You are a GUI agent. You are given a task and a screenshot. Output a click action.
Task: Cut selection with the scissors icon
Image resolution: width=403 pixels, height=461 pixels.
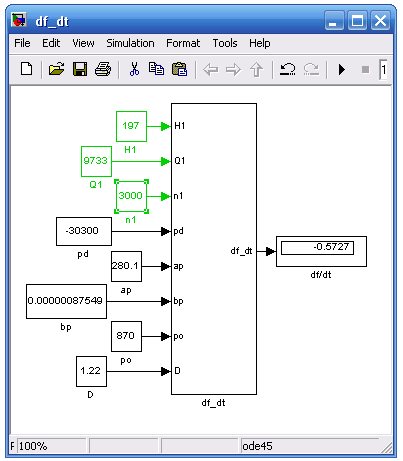click(134, 69)
